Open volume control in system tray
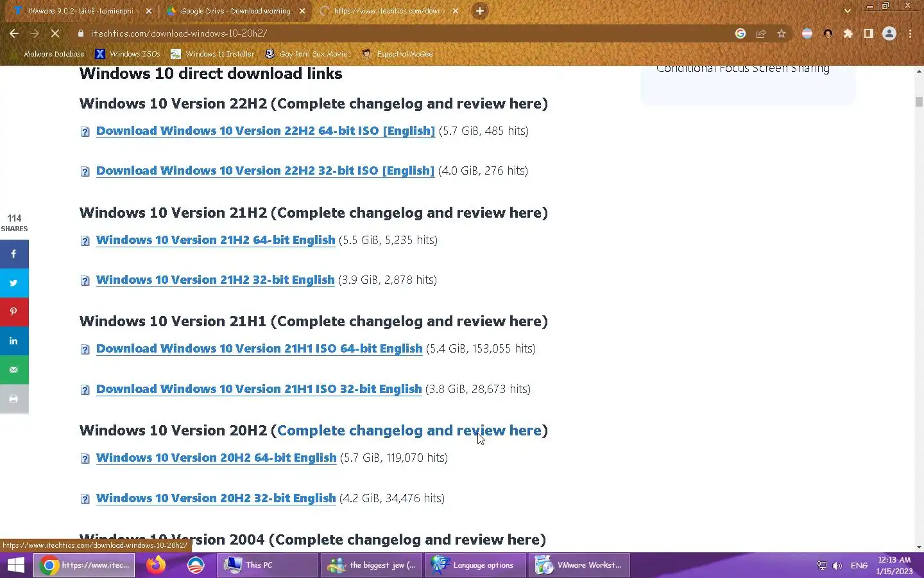 (x=837, y=565)
